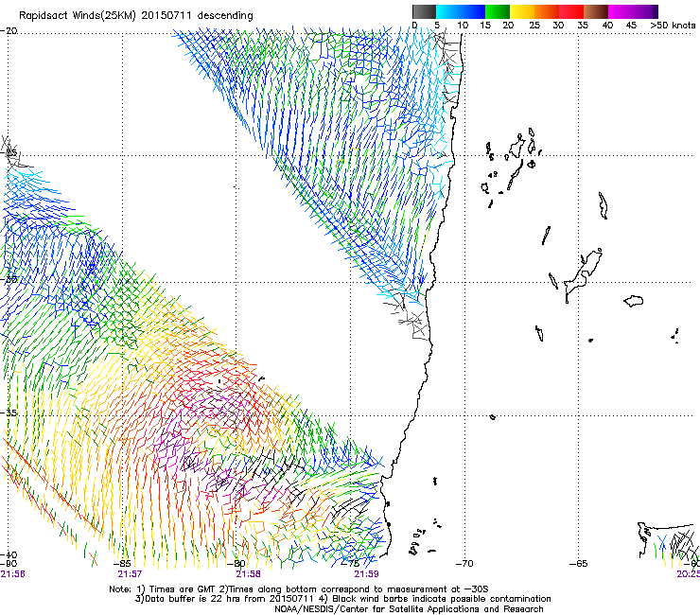Viewport: 700px width, 615px height.
Task: Click the green 15-20 knots legend swatch
Action: point(498,11)
